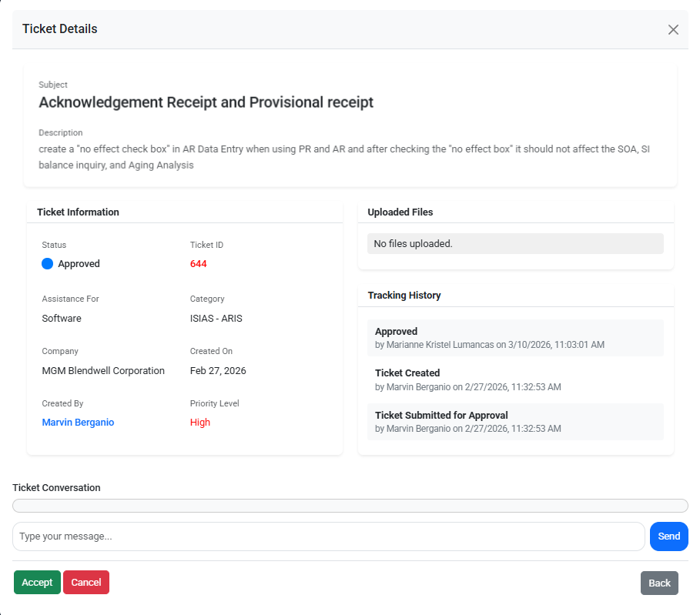The image size is (700, 615).
Task: Select Ticket Submitted for Approval entry
Action: (x=515, y=422)
